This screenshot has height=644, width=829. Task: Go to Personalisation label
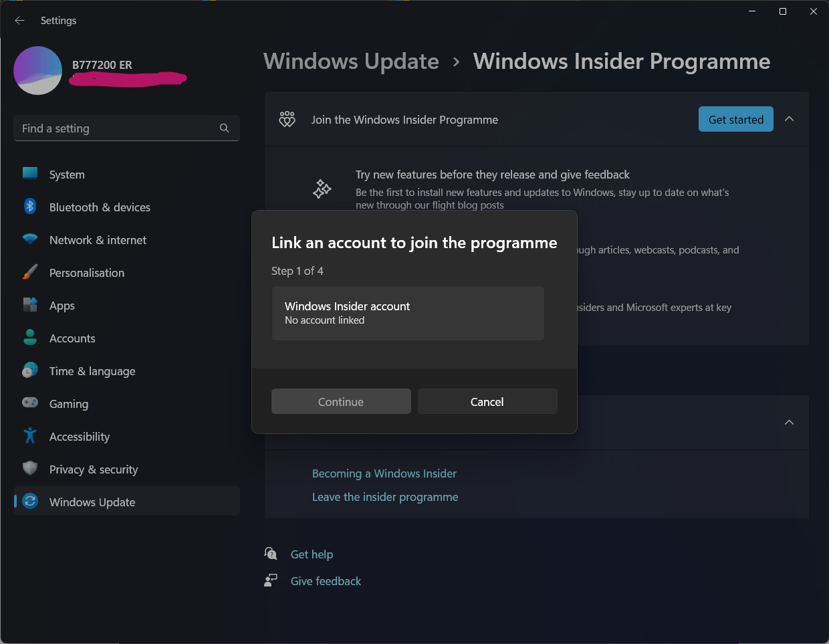click(87, 273)
